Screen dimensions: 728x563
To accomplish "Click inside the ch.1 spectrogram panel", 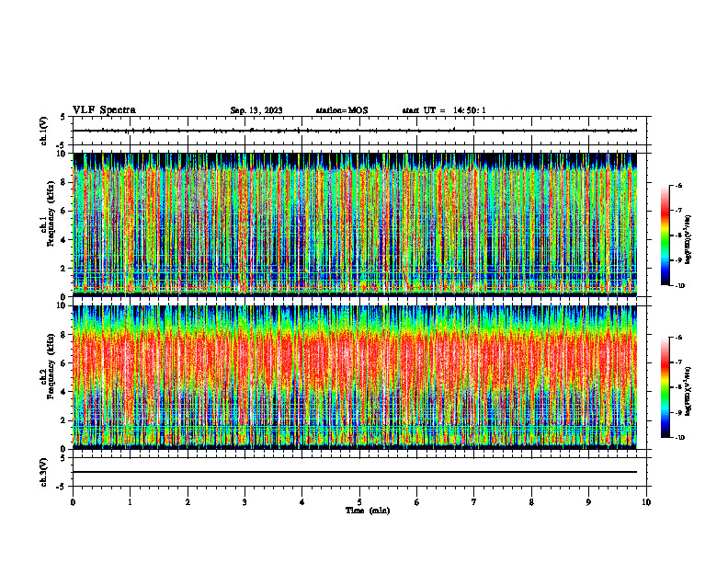I will [x=355, y=224].
